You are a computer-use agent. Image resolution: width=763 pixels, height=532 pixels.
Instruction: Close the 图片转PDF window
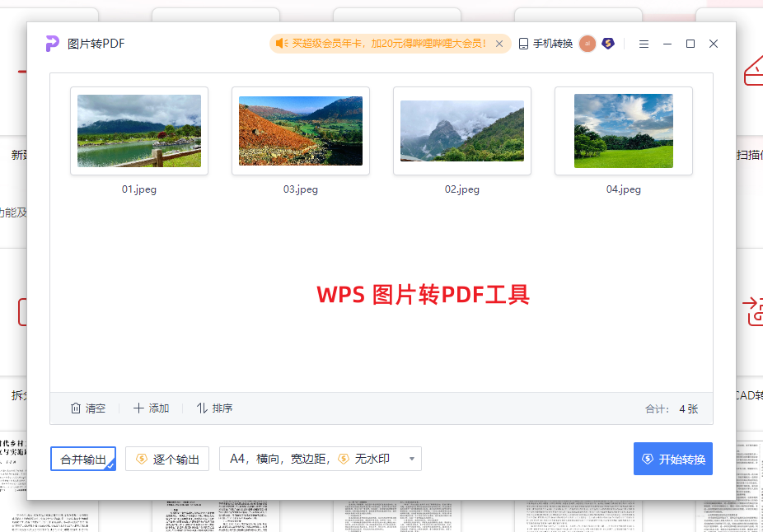coord(714,44)
